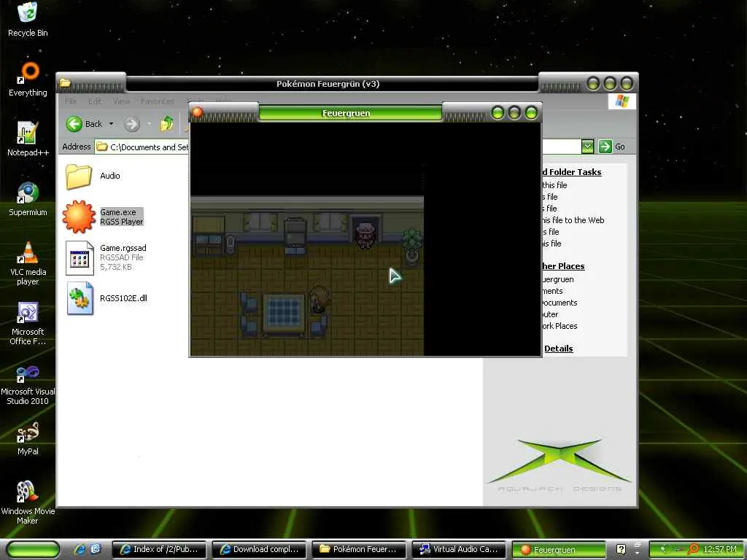Open the Recycle Bin desktop icon
The height and width of the screenshot is (560, 747).
tap(28, 12)
